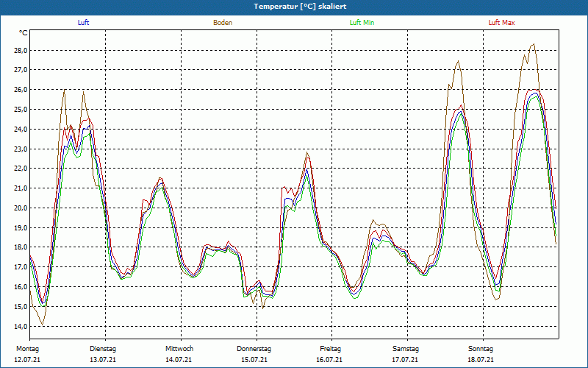Click the 'Montag' day label

pyautogui.click(x=27, y=349)
